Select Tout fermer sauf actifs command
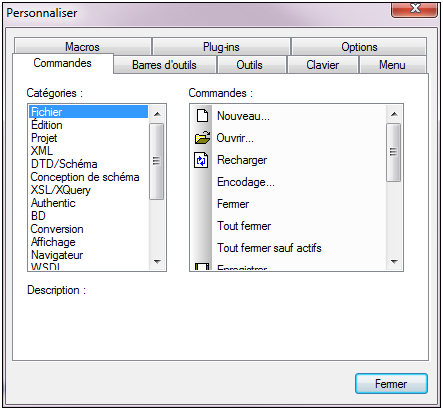The image size is (443, 410). (288, 248)
